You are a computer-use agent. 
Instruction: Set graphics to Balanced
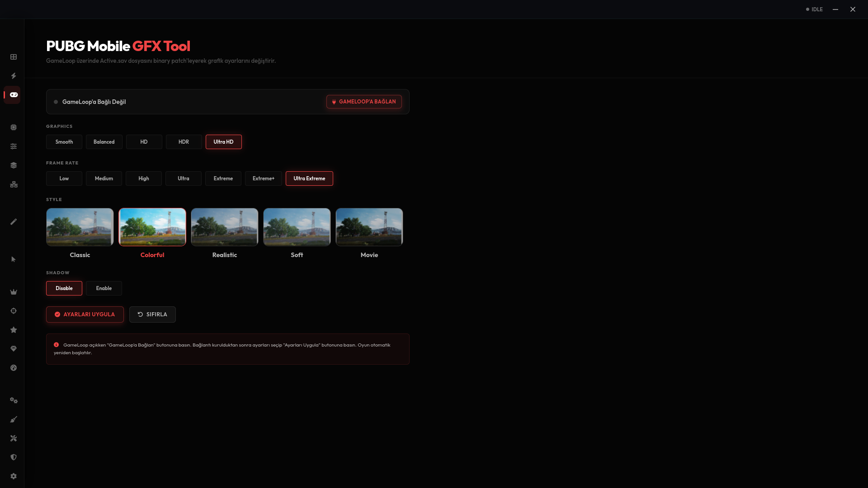point(104,142)
